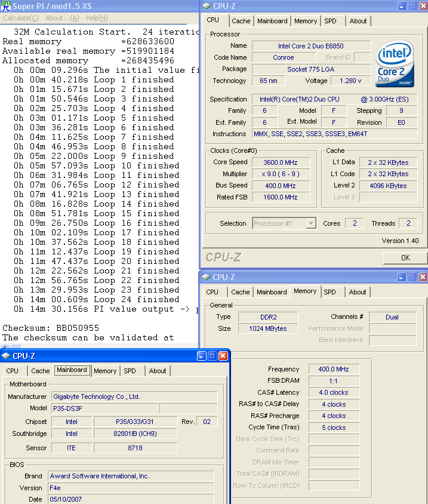Open the Processor #1 selection dropdown
The width and height of the screenshot is (428, 504).
pyautogui.click(x=311, y=223)
